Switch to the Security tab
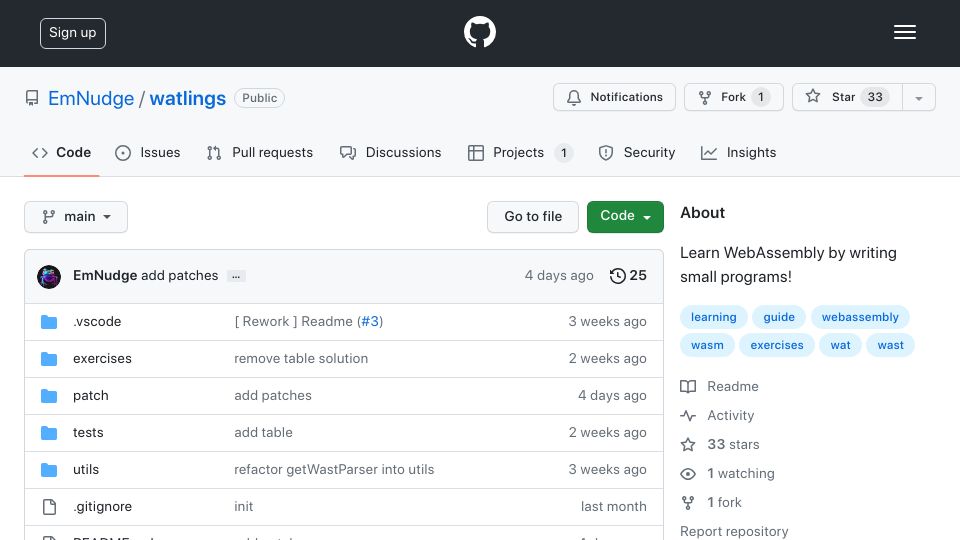 (637, 152)
